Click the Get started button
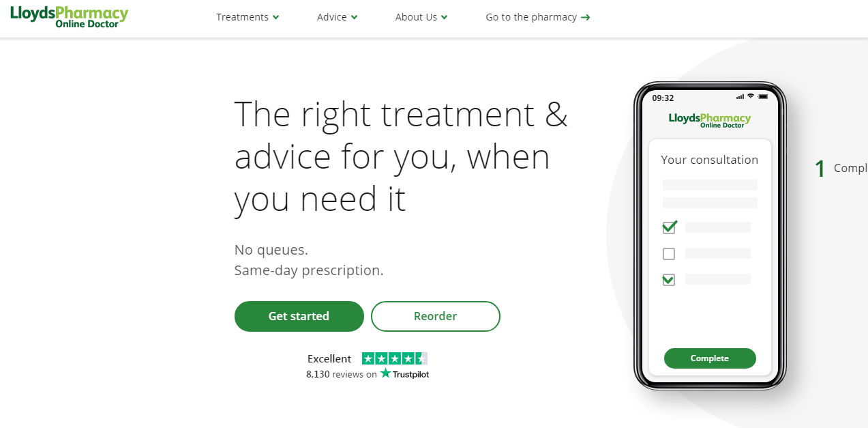Screen dimensions: 868x428 click(299, 316)
